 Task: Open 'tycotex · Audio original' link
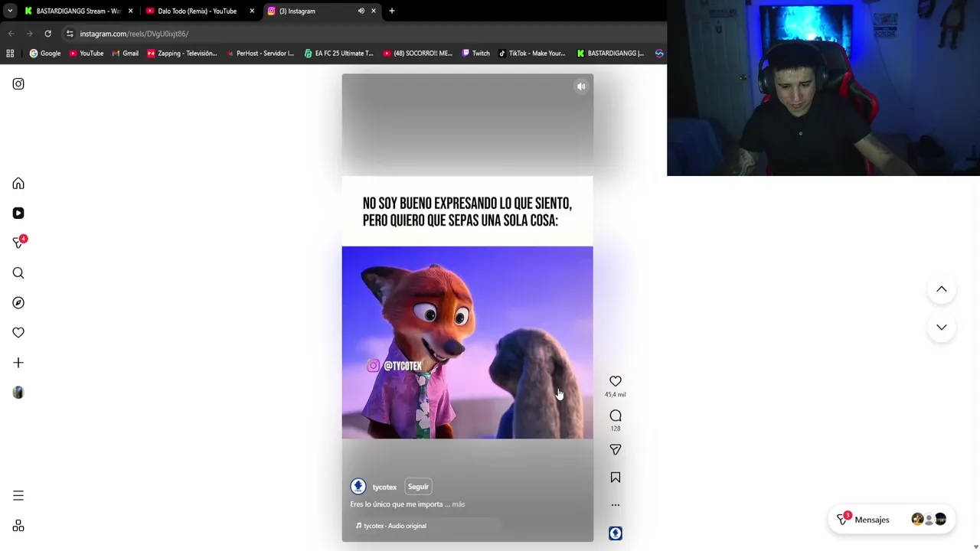click(x=390, y=526)
